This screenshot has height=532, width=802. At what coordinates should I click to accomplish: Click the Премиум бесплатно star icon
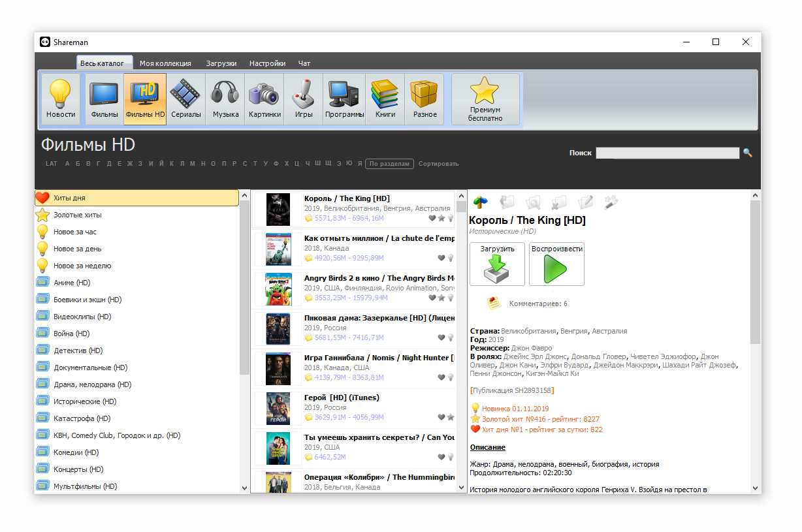click(485, 99)
